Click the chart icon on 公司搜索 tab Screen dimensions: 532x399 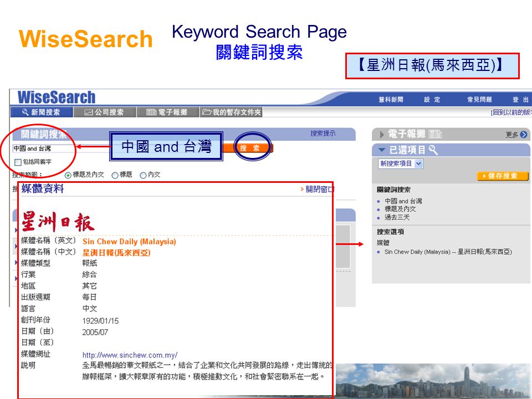pos(89,112)
